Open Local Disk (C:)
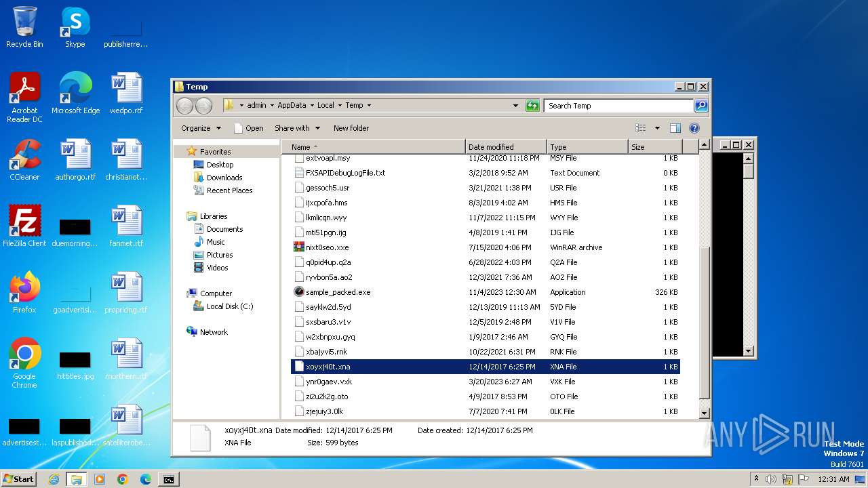Image resolution: width=868 pixels, height=488 pixels. click(230, 306)
